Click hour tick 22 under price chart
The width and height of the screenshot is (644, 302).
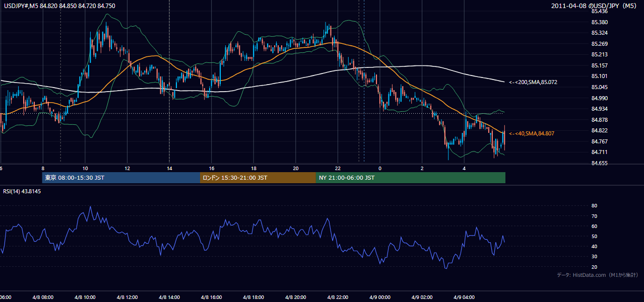tap(338, 168)
